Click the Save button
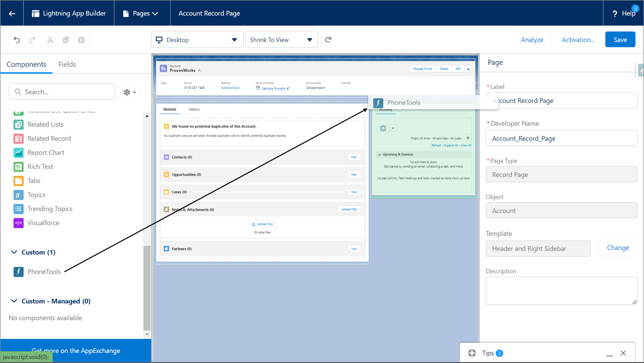644x363 pixels. 620,39
